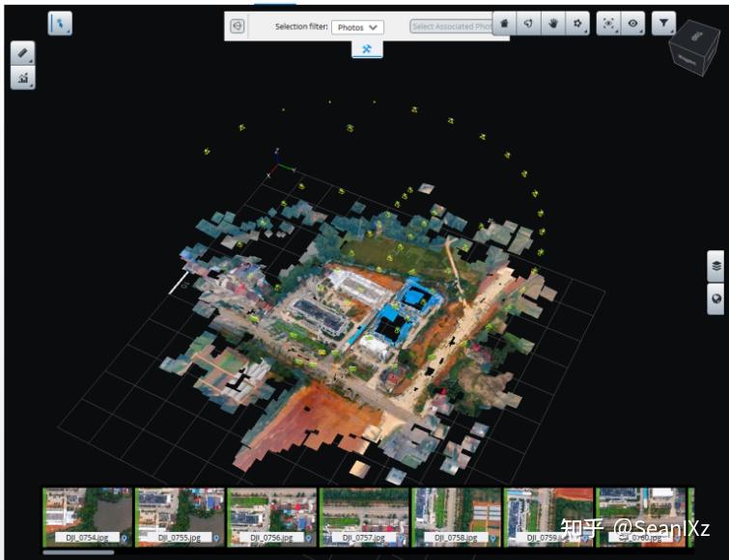Click the XYZ axis gizmo in 3D view
The width and height of the screenshot is (729, 560).
click(x=280, y=162)
